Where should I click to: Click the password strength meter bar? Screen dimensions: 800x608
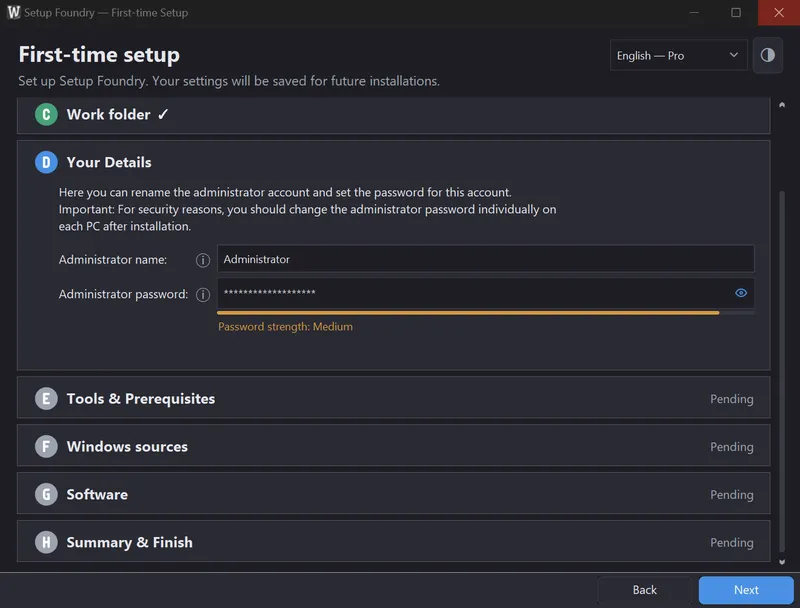[x=485, y=313]
